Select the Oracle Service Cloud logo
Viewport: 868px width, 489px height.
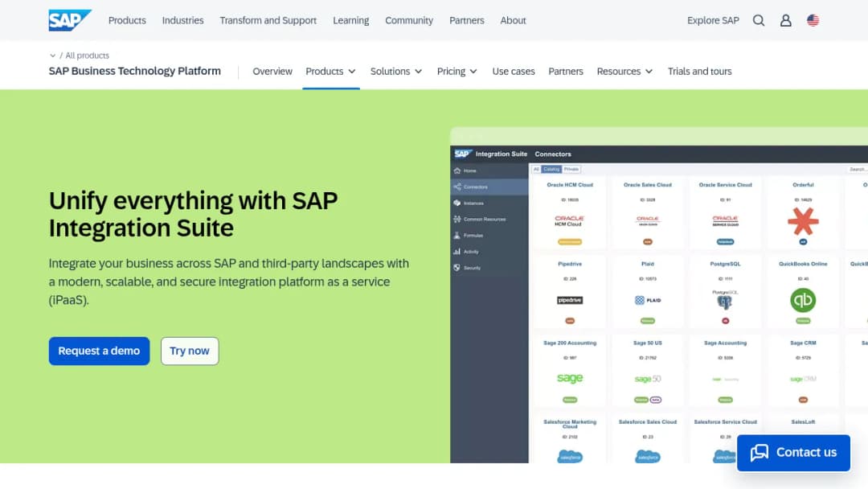coord(725,221)
